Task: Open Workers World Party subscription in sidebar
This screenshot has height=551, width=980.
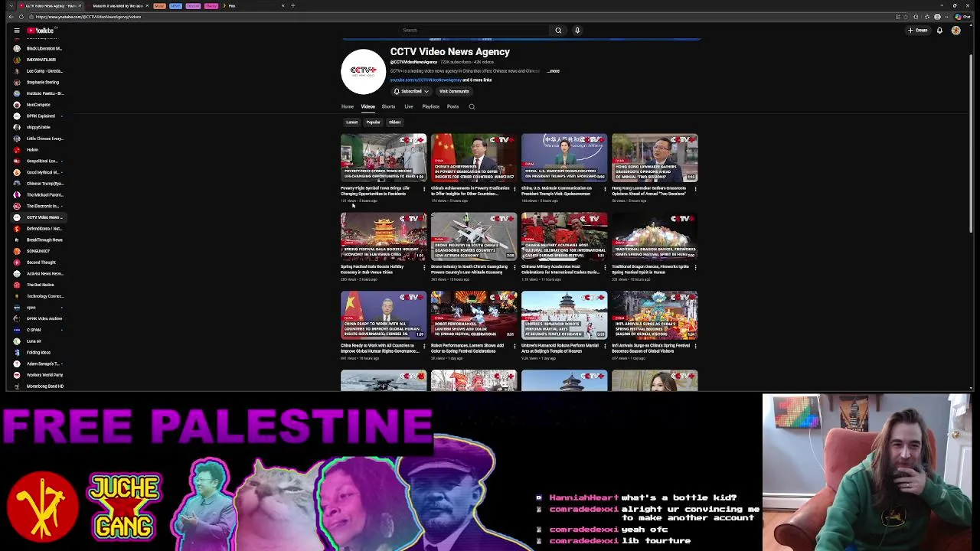Action: [x=38, y=375]
